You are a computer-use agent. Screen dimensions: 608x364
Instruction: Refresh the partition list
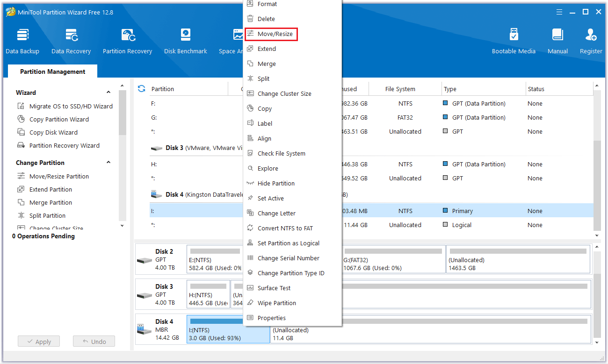(142, 89)
